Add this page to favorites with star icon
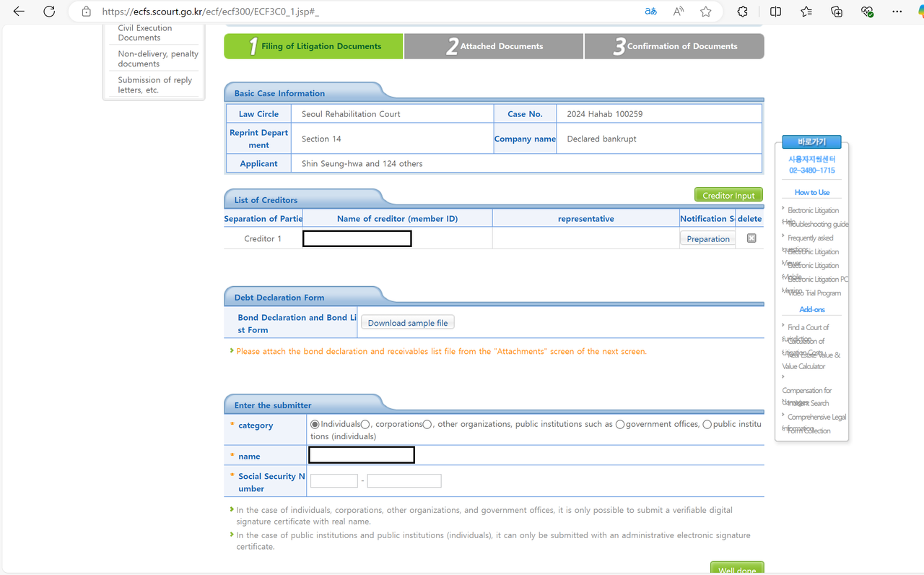The image size is (924, 575). (706, 12)
